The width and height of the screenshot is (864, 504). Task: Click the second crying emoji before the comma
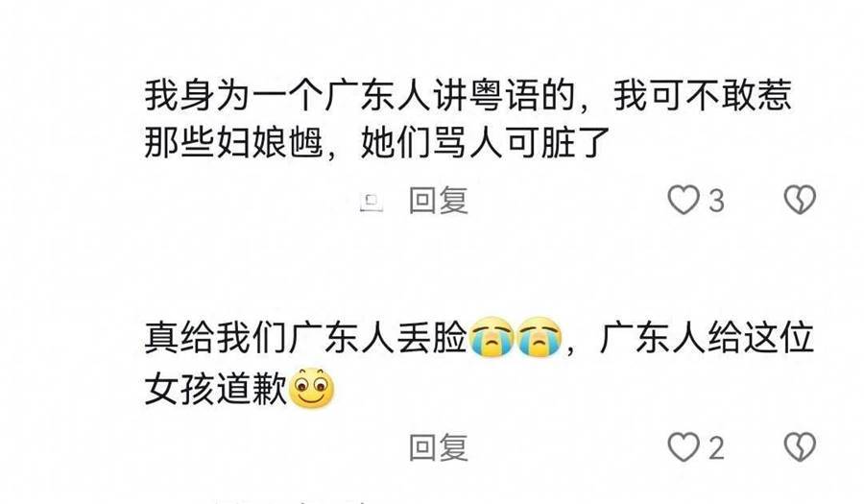(539, 337)
